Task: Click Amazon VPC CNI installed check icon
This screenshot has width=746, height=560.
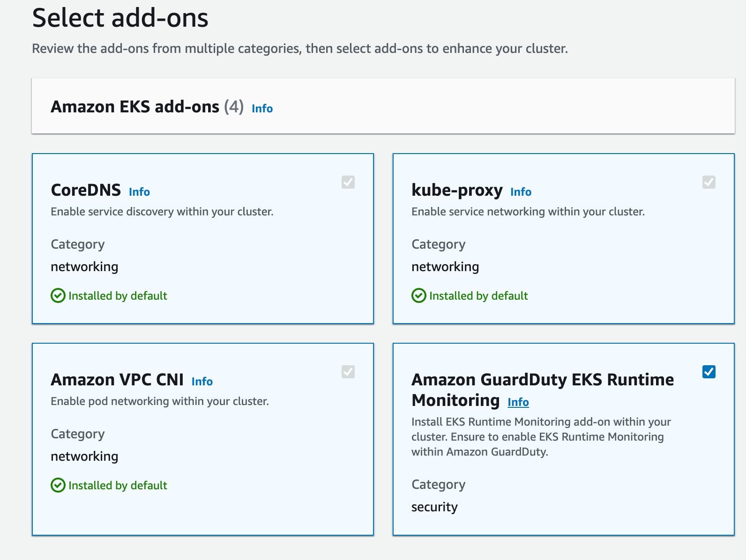Action: (x=58, y=486)
